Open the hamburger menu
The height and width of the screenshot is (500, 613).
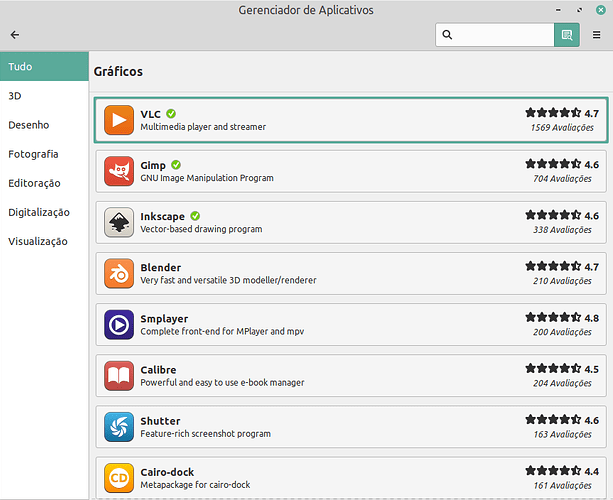[596, 35]
